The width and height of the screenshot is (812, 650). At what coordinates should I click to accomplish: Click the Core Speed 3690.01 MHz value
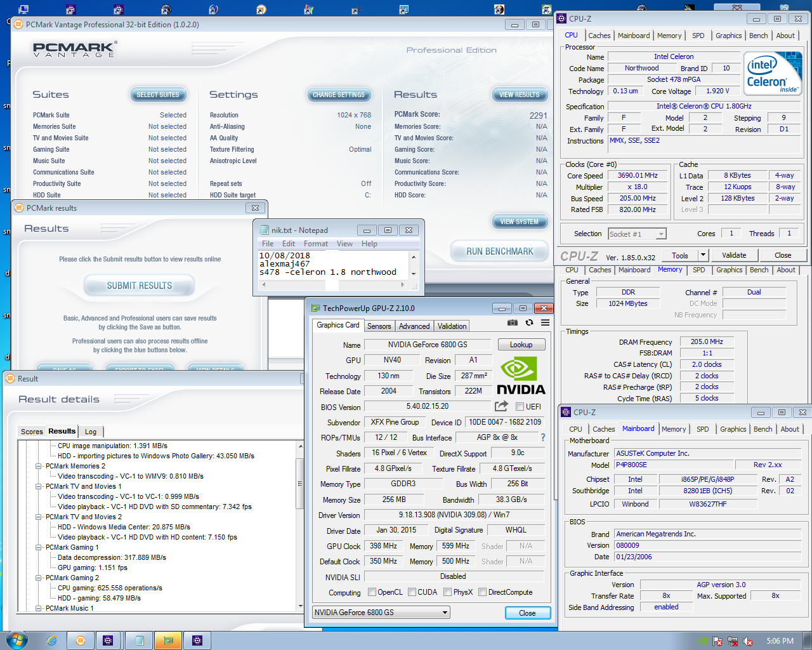pos(638,175)
